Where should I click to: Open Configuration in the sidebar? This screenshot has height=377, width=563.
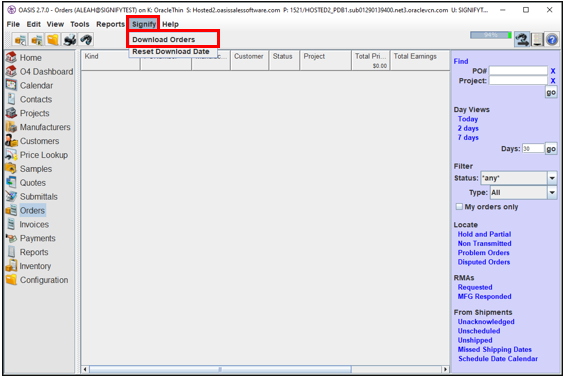37,280
